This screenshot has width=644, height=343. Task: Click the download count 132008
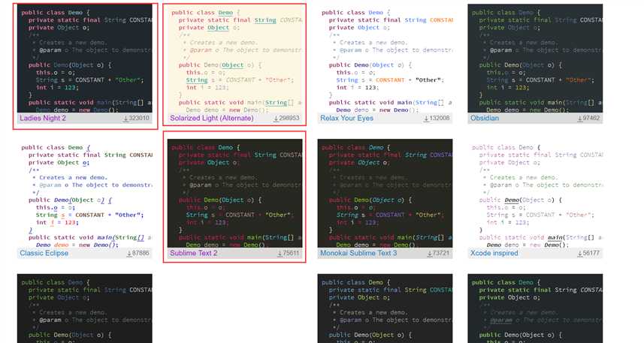440,118
